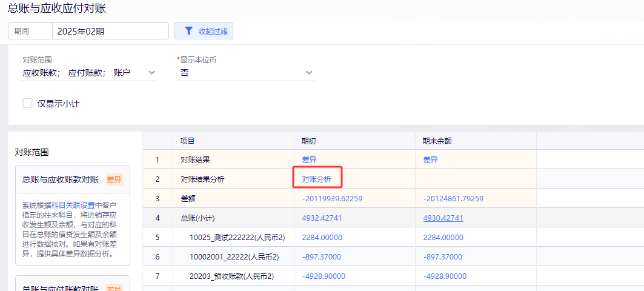Click 期末余额 -897.37000 for 10002001_22222
Screen dimensions: 644x291
point(442,256)
